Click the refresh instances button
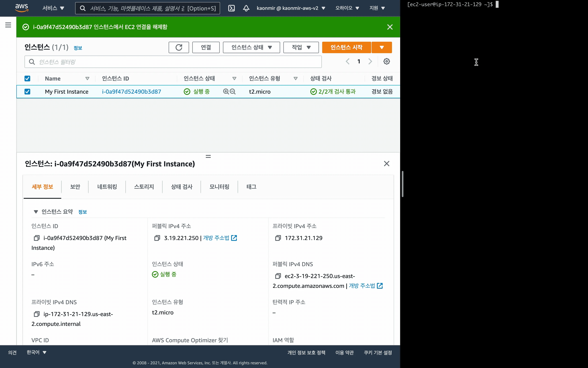 (x=179, y=47)
